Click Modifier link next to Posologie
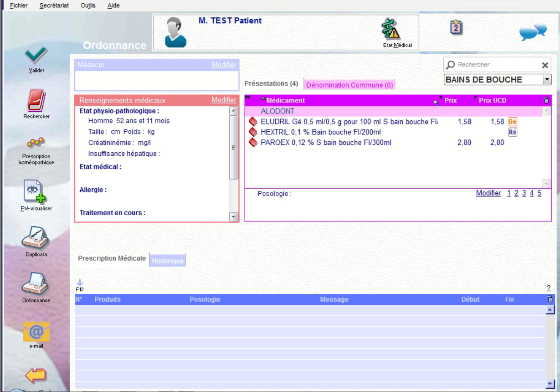560x392 pixels. (488, 193)
